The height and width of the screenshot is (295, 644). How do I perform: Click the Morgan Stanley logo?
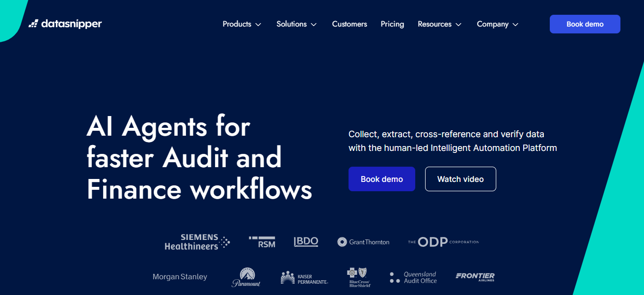[180, 277]
